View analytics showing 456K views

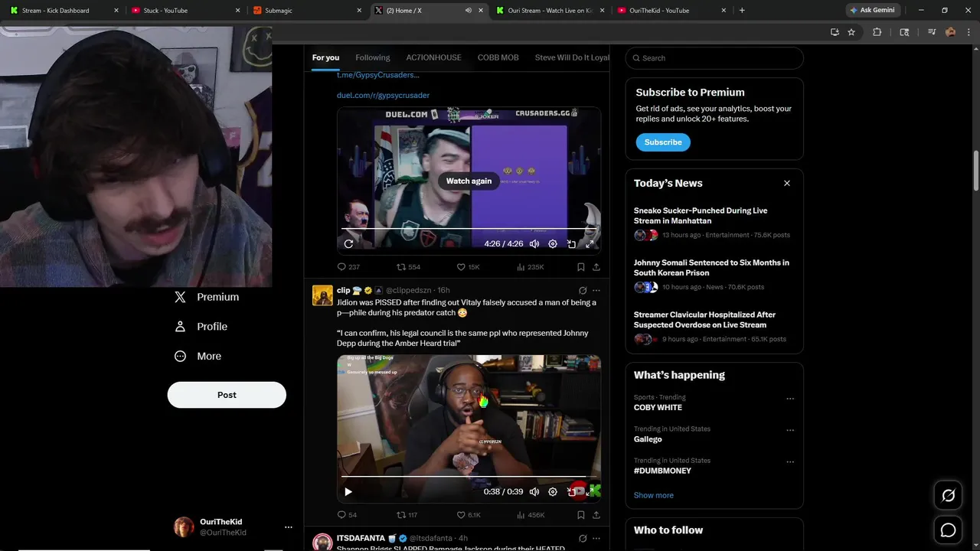[x=531, y=515]
